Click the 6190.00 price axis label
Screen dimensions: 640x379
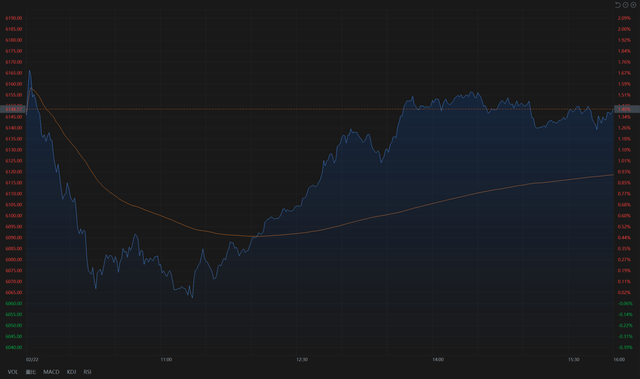click(x=13, y=18)
